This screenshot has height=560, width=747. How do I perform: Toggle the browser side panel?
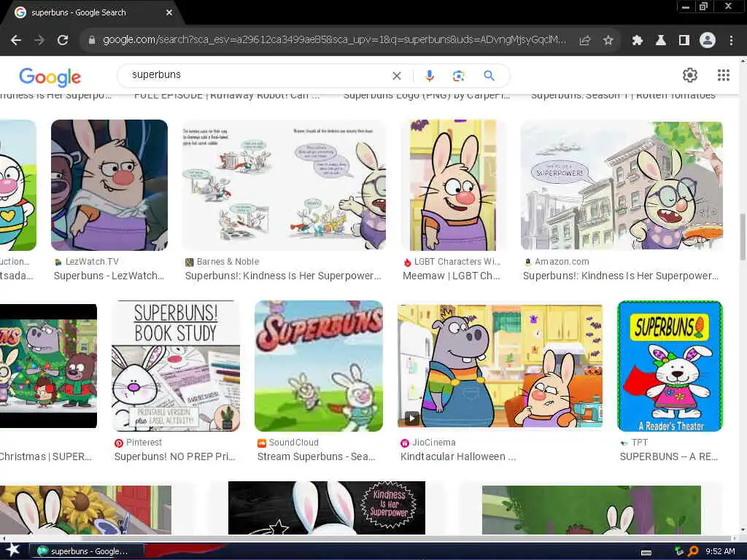(684, 41)
